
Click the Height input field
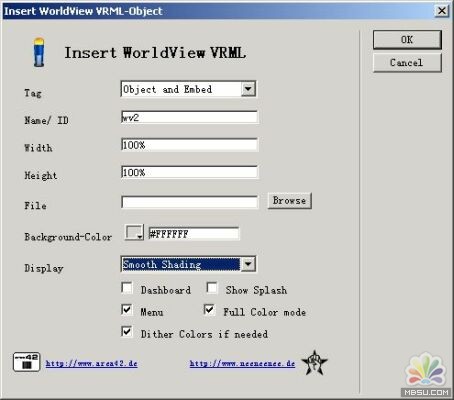(x=189, y=172)
